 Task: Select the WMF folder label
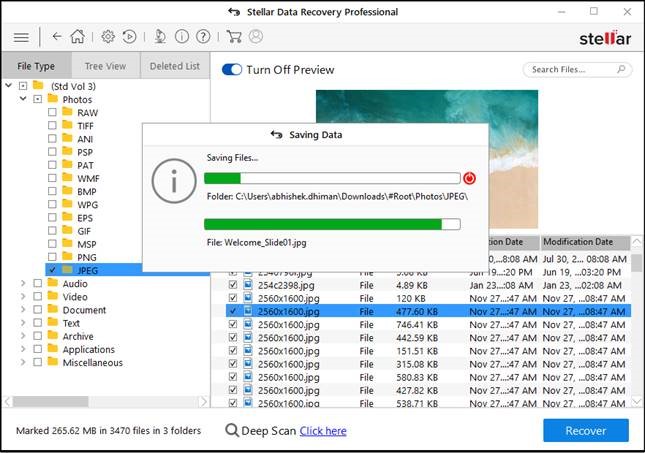click(x=88, y=179)
